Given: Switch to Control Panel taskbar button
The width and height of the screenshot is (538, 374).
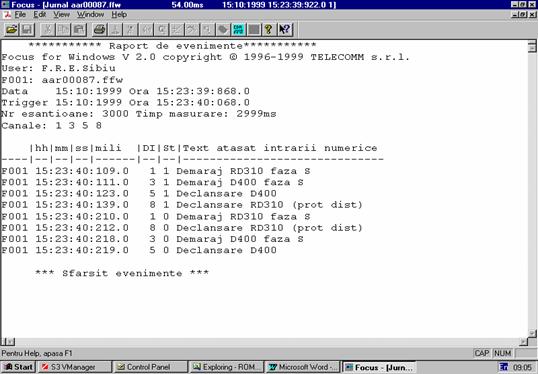Looking at the screenshot, I should (x=150, y=367).
